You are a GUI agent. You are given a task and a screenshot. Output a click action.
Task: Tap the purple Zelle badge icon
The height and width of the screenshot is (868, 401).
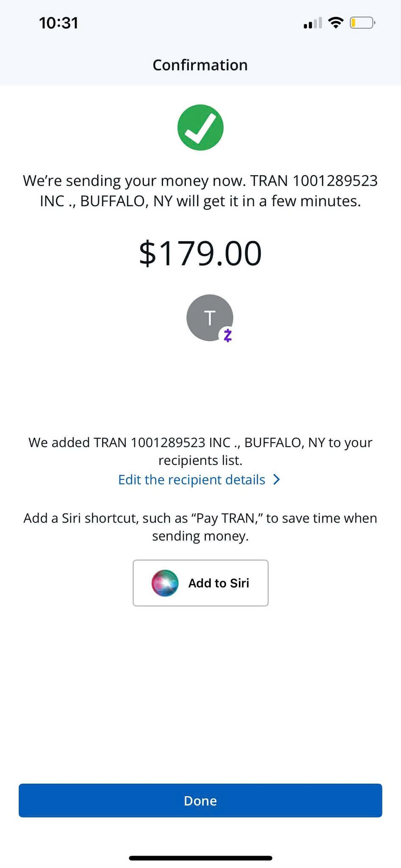pos(227,335)
